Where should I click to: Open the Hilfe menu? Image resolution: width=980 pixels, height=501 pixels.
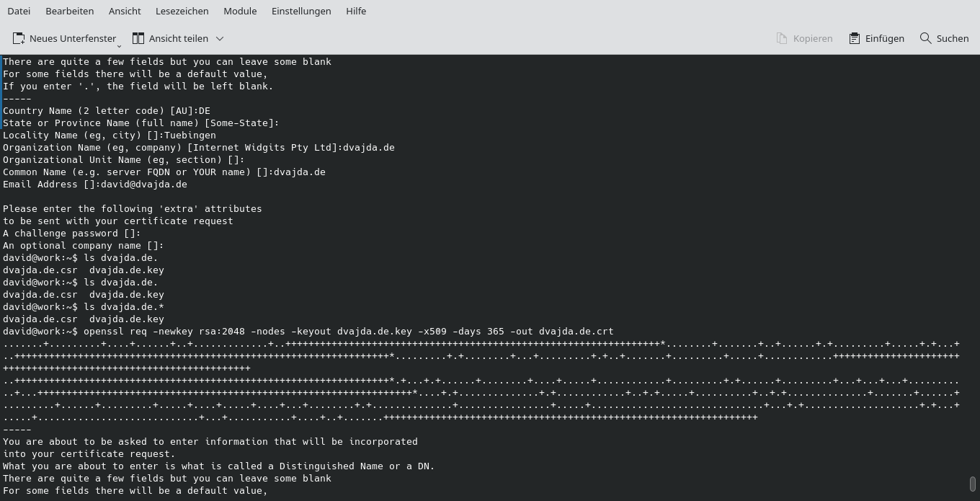tap(355, 11)
